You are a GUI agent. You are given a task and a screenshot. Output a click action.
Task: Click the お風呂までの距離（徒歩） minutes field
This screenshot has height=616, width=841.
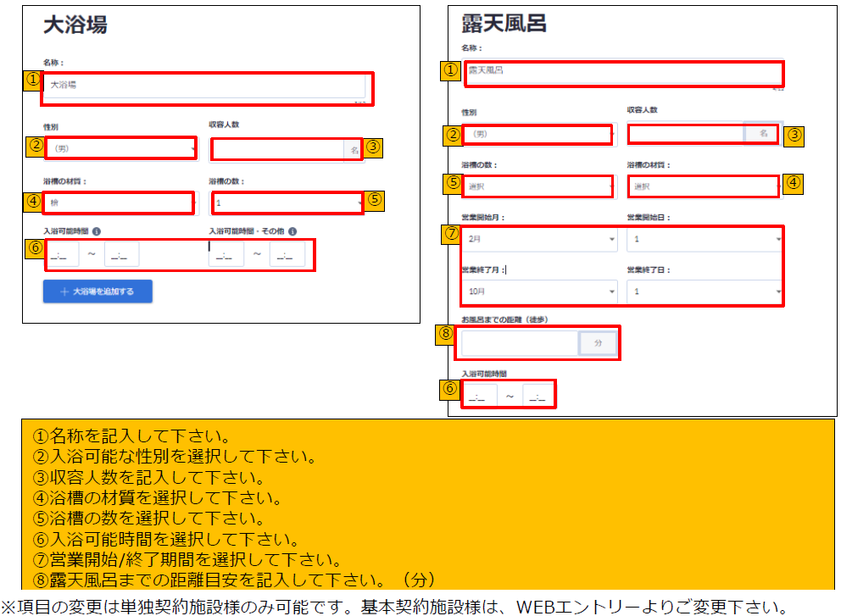click(x=519, y=343)
